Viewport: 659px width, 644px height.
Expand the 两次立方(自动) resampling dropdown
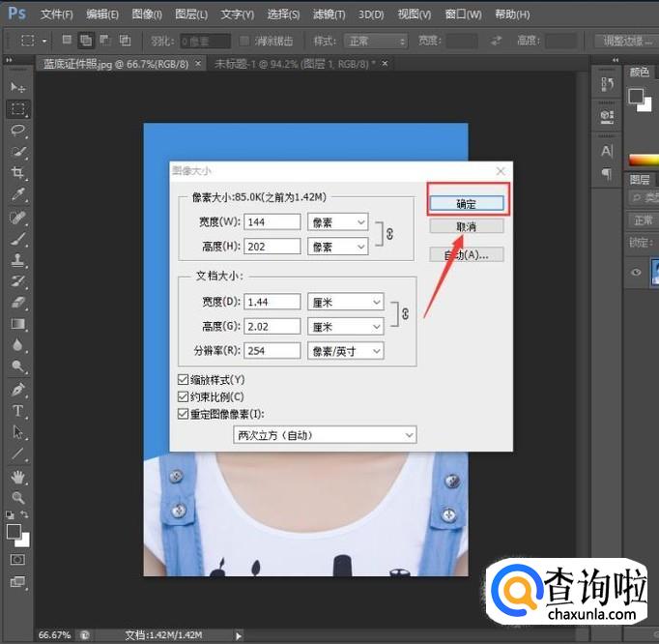click(x=326, y=435)
